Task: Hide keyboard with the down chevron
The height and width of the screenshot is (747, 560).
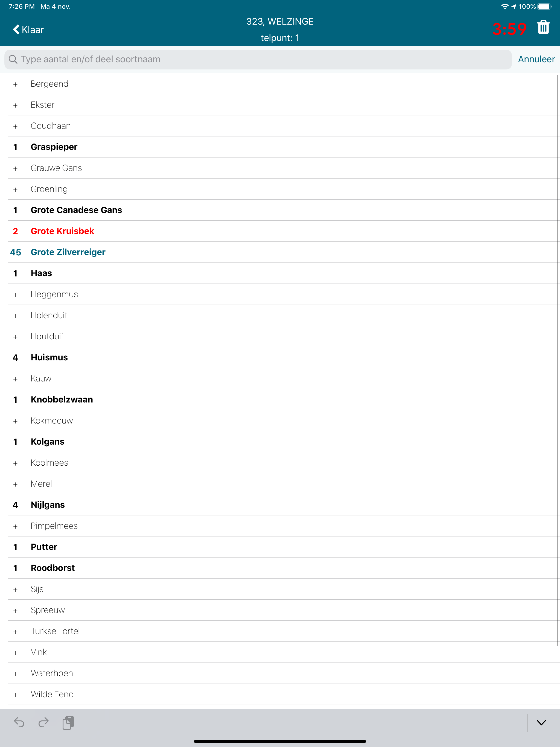Action: (541, 723)
